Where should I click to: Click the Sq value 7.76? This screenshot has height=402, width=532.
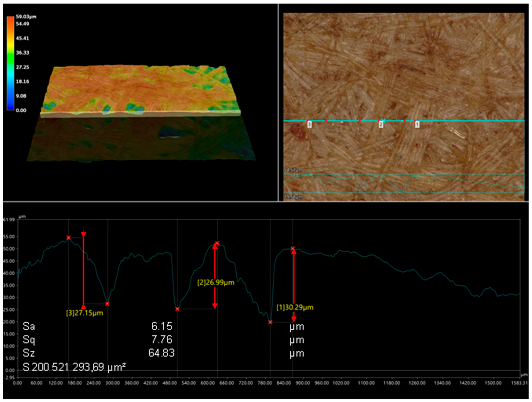click(x=162, y=339)
